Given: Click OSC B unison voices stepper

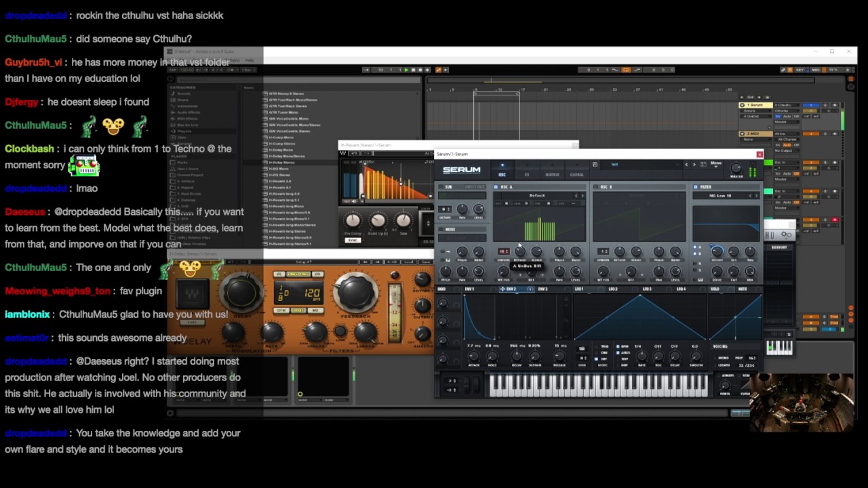Looking at the screenshot, I should click(x=603, y=251).
